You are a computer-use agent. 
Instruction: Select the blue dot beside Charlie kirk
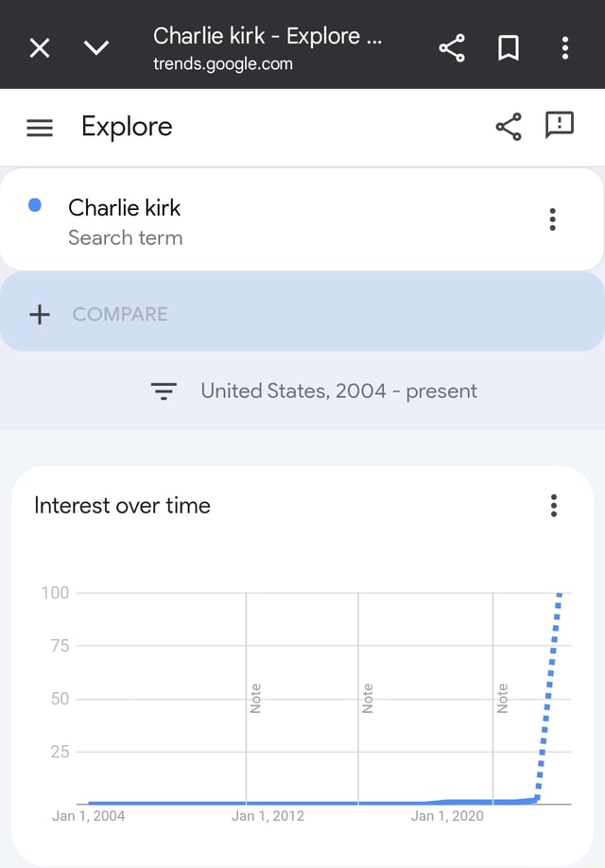pyautogui.click(x=36, y=205)
